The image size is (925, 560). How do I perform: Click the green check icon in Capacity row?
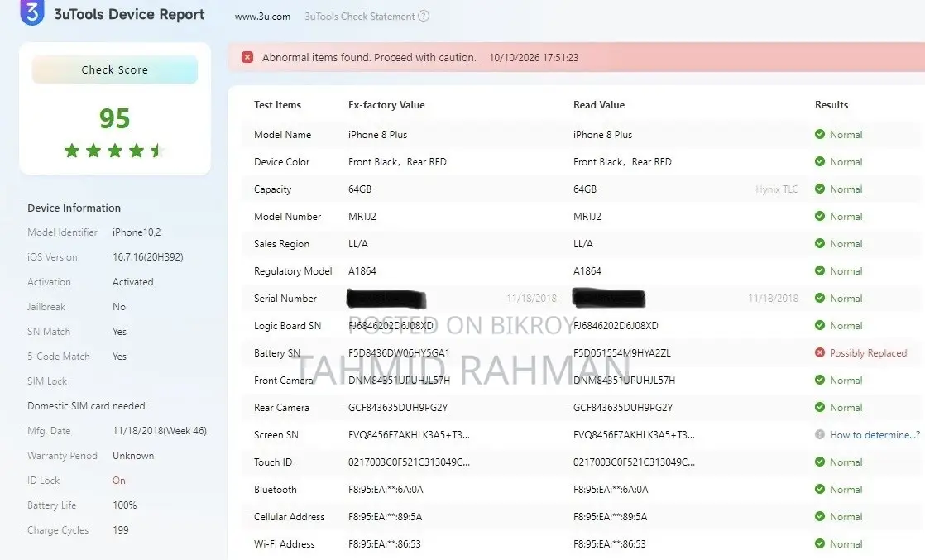tap(819, 189)
